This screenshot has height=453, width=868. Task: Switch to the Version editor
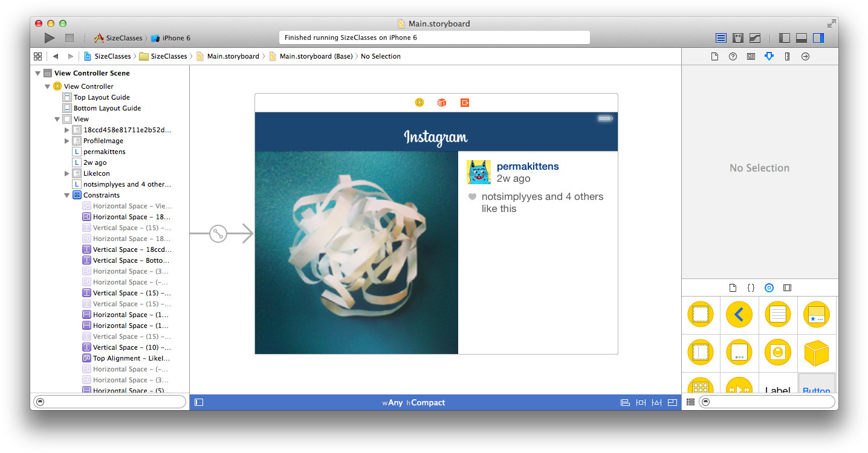coord(755,38)
